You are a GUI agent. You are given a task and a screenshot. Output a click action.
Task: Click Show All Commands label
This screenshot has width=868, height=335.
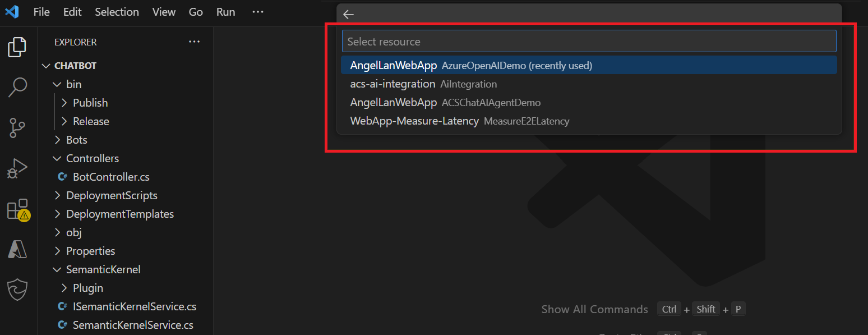[594, 309]
